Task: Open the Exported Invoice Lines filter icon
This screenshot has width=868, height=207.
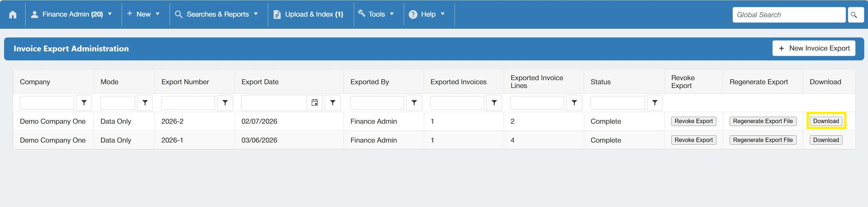Action: (574, 103)
